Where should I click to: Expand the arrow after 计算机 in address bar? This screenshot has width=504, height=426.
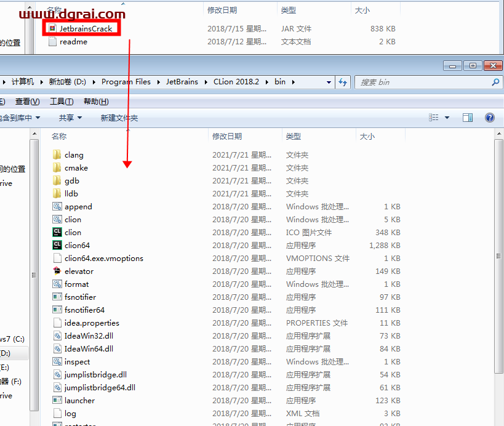coord(42,82)
